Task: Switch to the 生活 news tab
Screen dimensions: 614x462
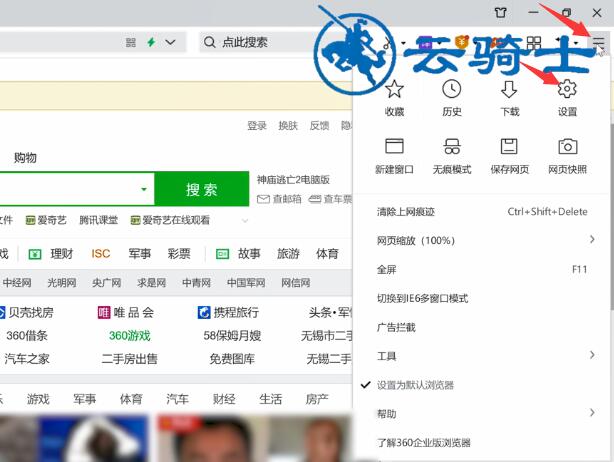Action: [x=270, y=399]
